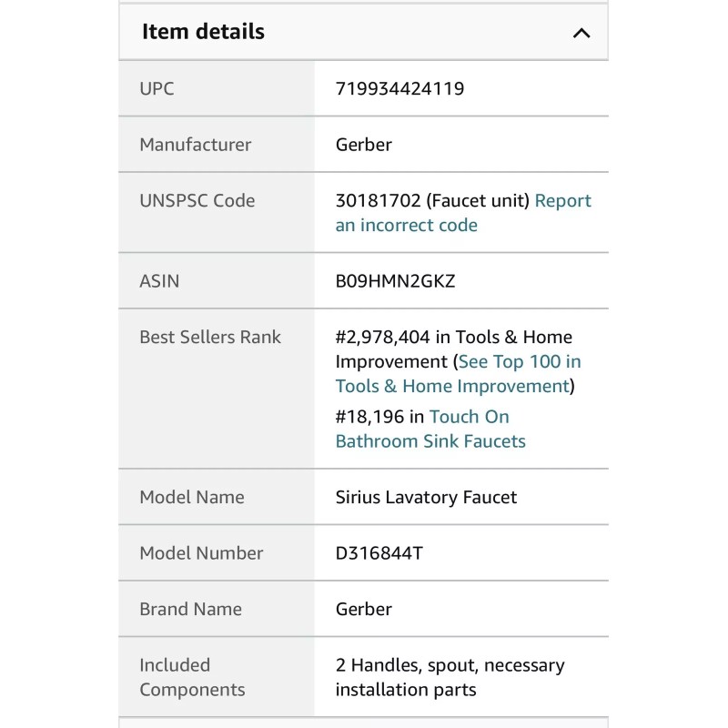728x728 pixels.
Task: Click the model number D316844T
Action: pos(379,553)
